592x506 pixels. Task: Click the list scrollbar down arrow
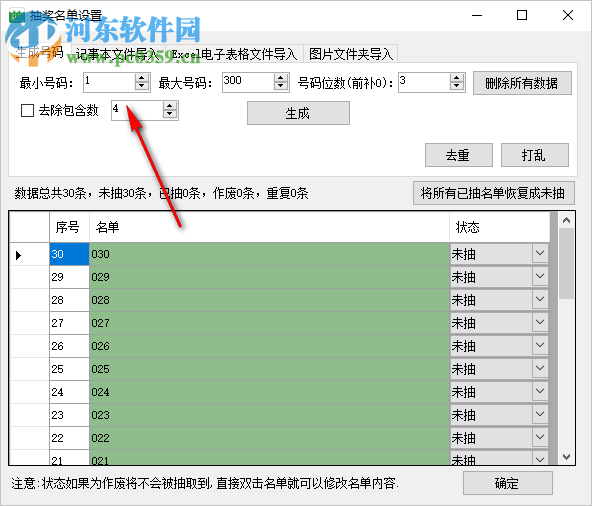point(566,457)
